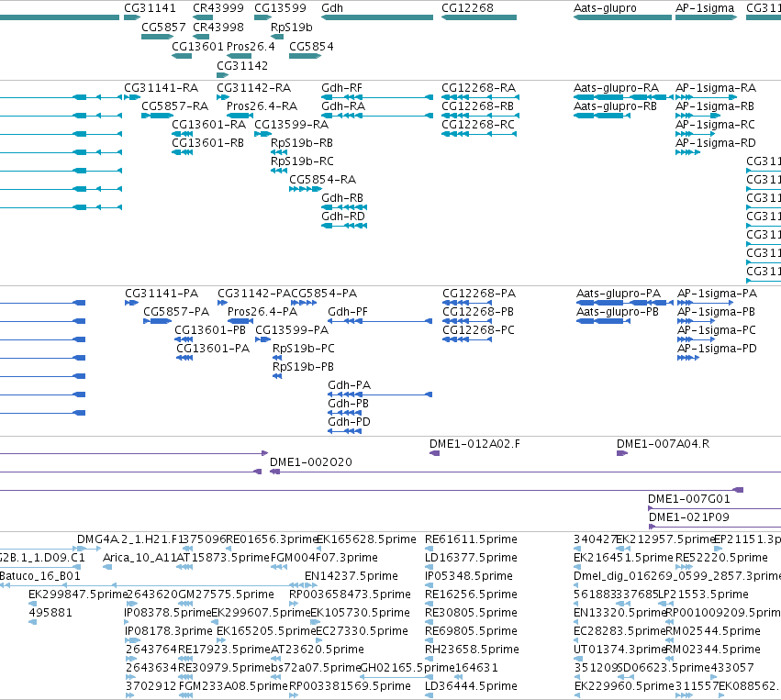Viewport: 781px width, 700px height.
Task: Click the CG31141-PA protein label
Action: tap(162, 294)
